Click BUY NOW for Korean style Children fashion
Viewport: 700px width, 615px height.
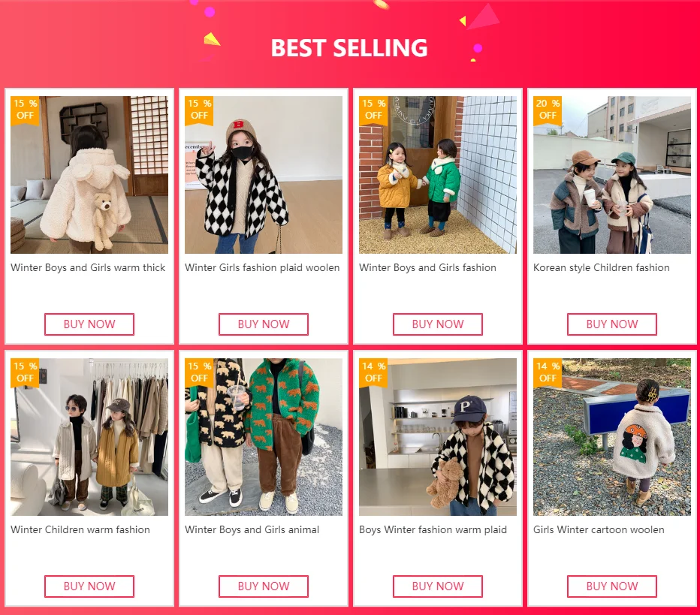612,324
